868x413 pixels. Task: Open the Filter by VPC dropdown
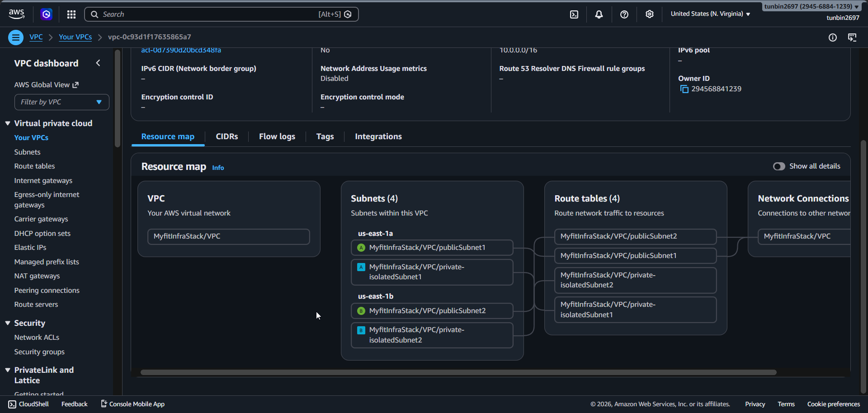[x=62, y=102]
